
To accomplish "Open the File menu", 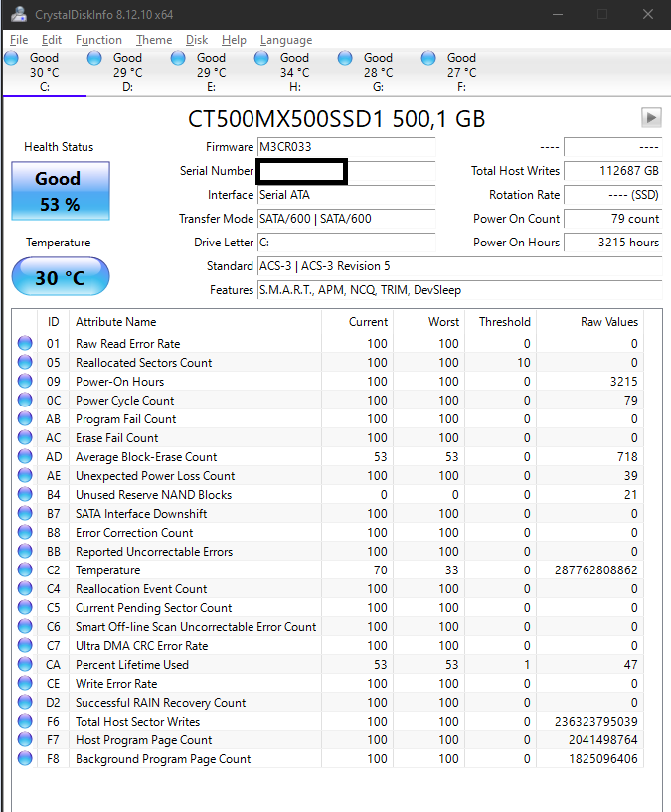I will click(19, 40).
